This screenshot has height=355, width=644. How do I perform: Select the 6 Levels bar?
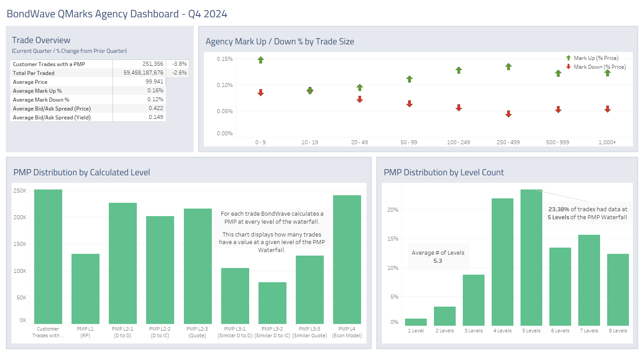[560, 287]
